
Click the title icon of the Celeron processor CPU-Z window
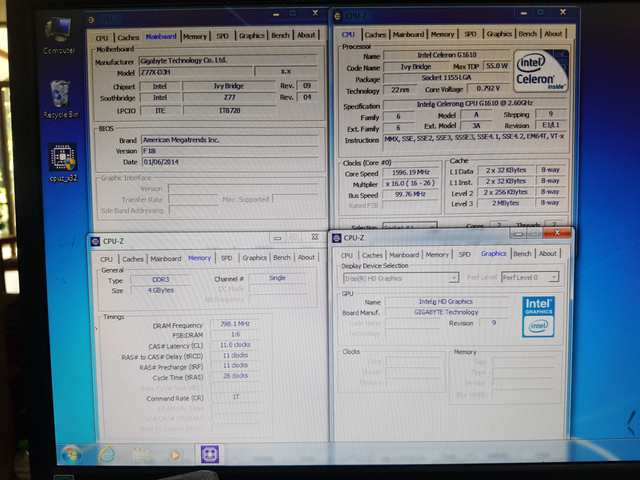pyautogui.click(x=338, y=16)
